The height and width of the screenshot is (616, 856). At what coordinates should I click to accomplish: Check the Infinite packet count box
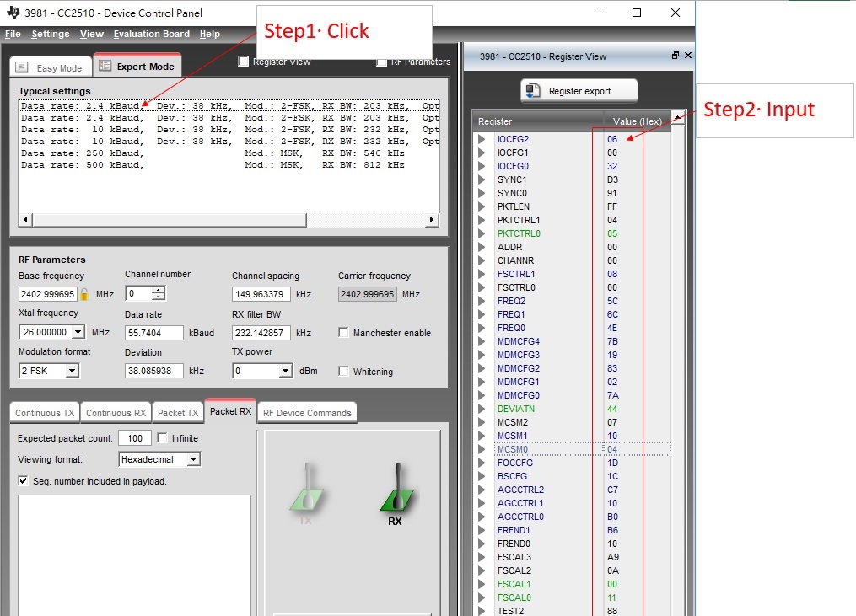[162, 437]
